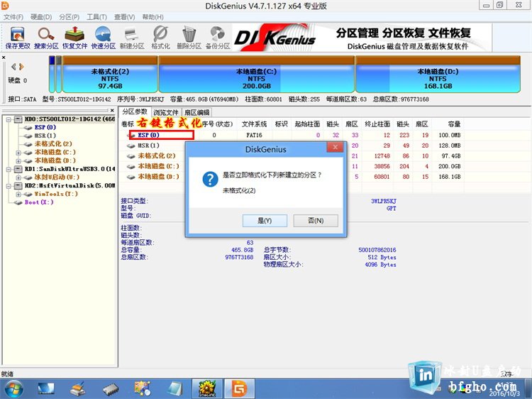
Task: Select MSR(1) in the disk tree
Action: click(x=45, y=136)
